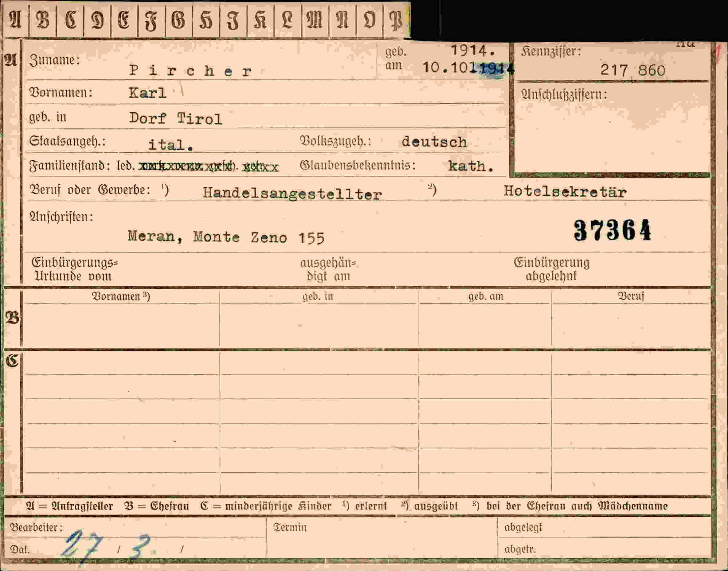Image resolution: width=728 pixels, height=571 pixels.
Task: Click legend 'C = minderjährige Kinder'
Action: tap(266, 506)
